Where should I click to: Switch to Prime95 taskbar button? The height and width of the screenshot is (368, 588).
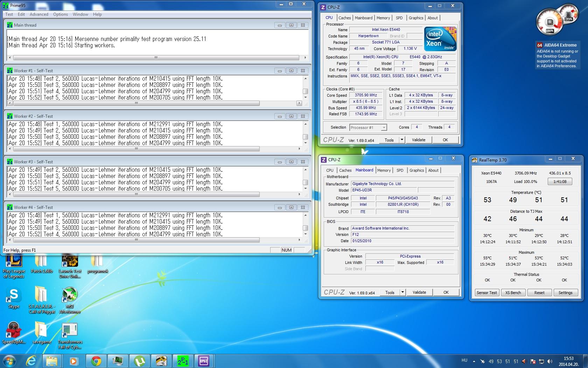tap(183, 361)
